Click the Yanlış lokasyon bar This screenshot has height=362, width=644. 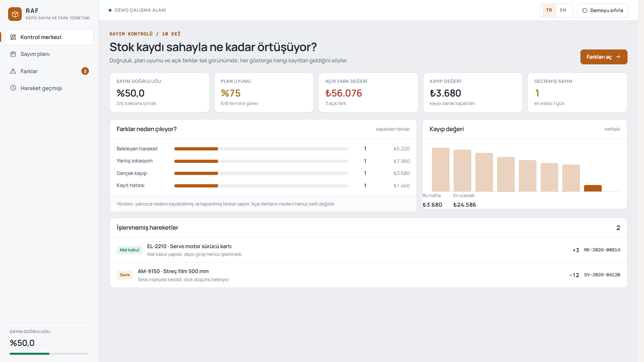tap(261, 161)
